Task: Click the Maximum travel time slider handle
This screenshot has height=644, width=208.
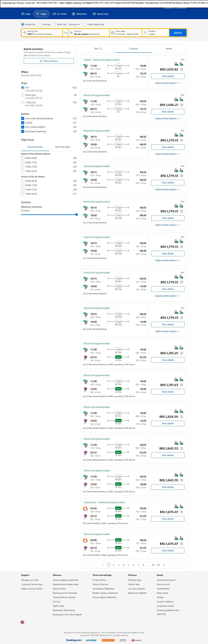Action: click(76, 215)
